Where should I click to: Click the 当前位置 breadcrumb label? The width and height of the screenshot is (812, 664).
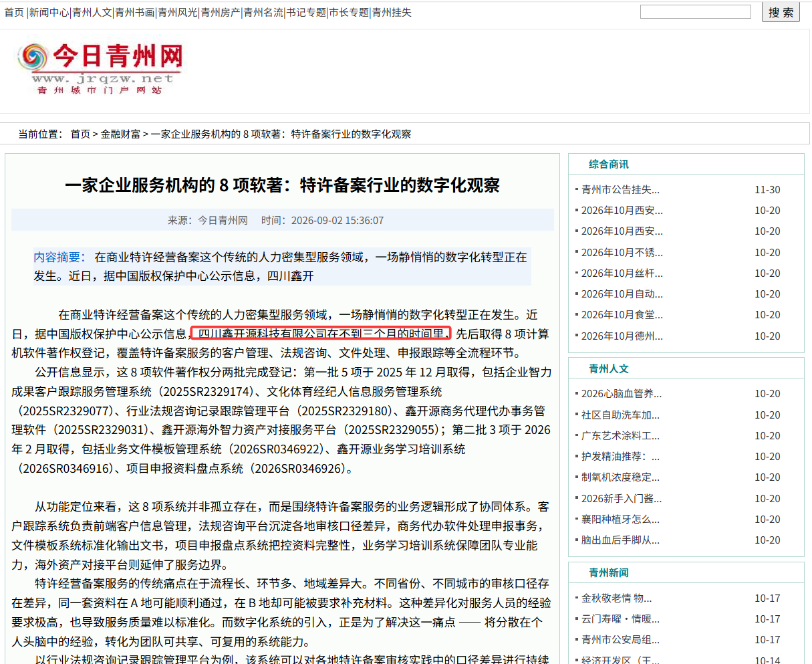(40, 134)
